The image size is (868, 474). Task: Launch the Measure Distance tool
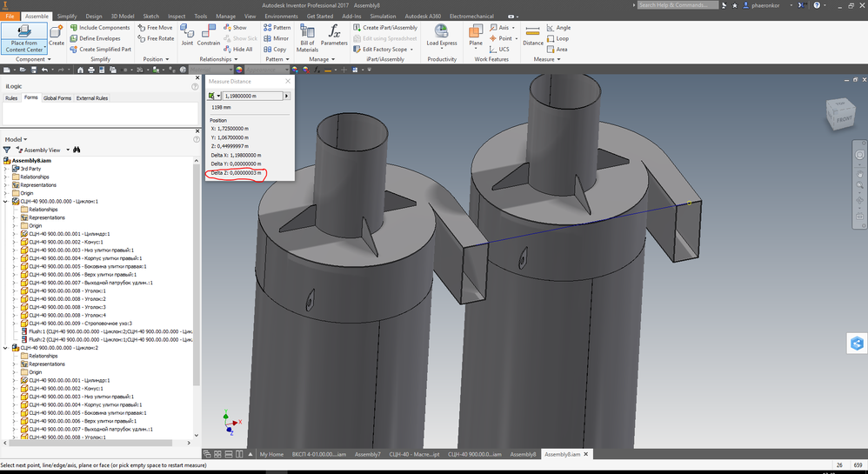(532, 35)
